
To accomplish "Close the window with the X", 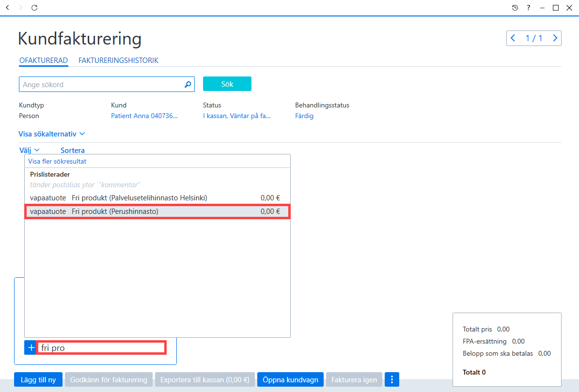I will [x=569, y=8].
